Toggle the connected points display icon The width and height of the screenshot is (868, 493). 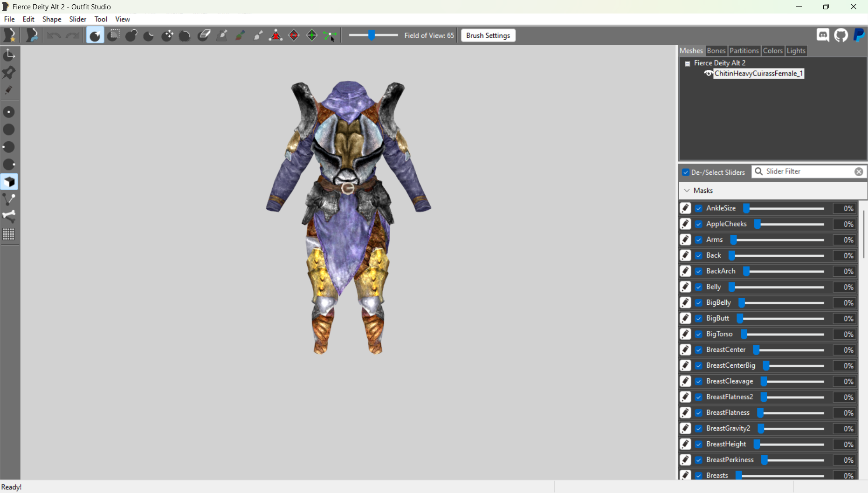9,199
